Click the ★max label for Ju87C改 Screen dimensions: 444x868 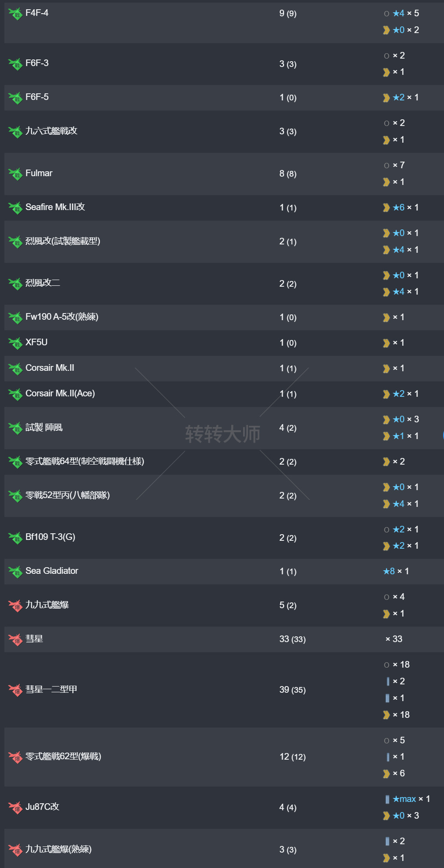404,799
